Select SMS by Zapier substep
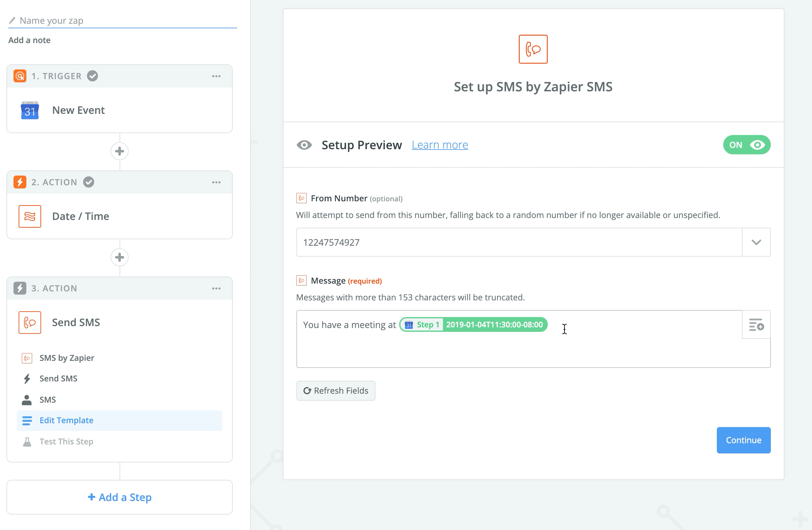The height and width of the screenshot is (530, 812). coord(67,358)
